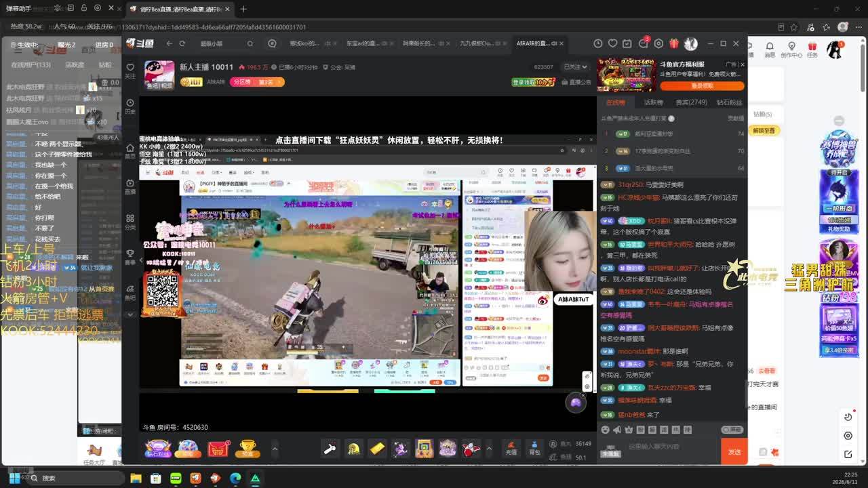Click the purple floating assistant orb on video
This screenshot has width=868, height=488.
(576, 403)
